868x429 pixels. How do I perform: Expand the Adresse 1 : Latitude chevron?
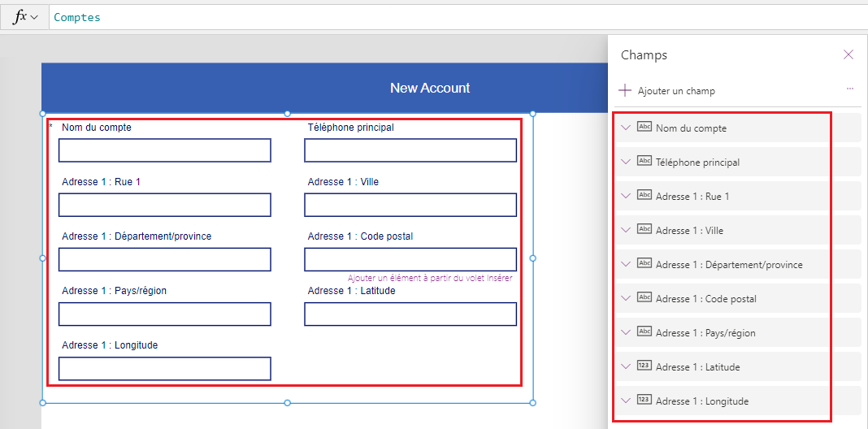coord(626,366)
